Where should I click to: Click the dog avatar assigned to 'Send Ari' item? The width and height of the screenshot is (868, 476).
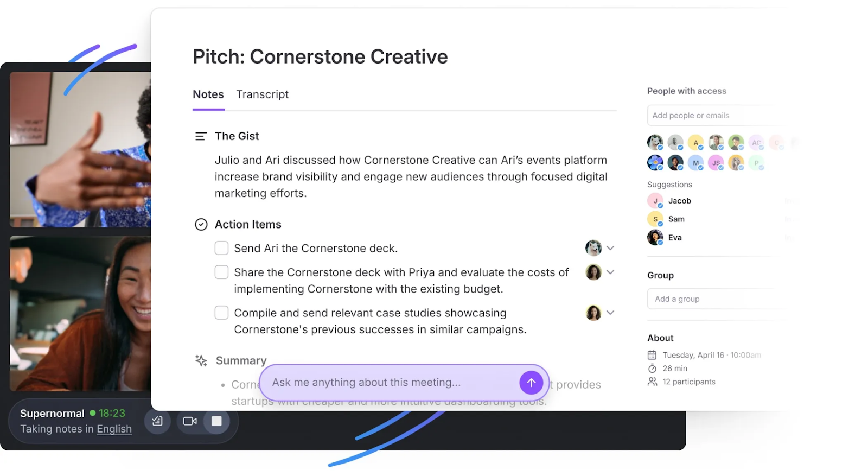[x=593, y=248]
